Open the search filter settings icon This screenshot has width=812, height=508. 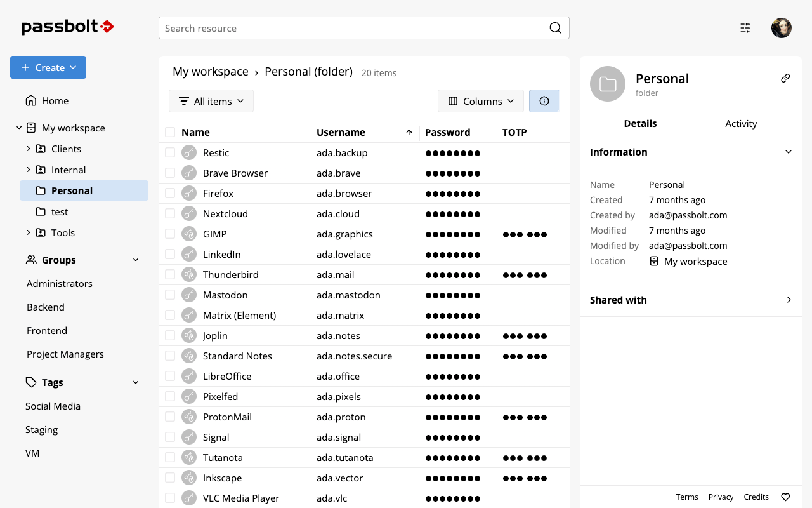745,28
